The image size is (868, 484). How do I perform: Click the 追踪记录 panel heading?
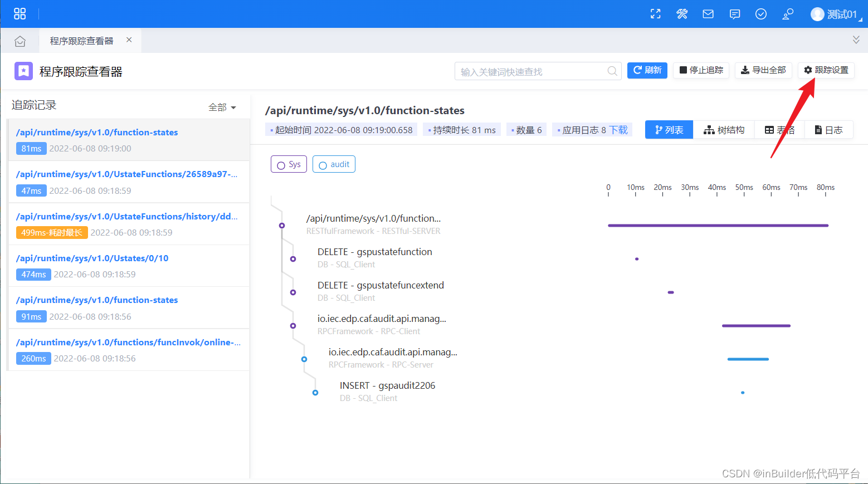click(34, 105)
